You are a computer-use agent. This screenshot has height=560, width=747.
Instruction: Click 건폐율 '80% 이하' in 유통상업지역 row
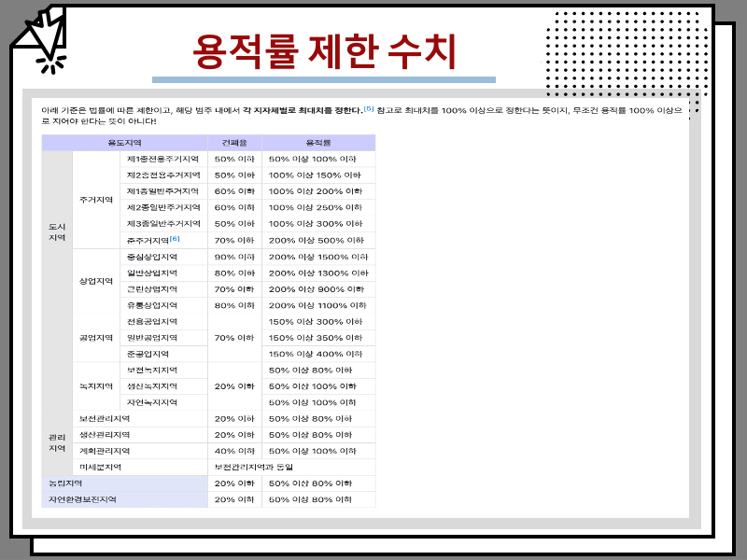tap(234, 305)
